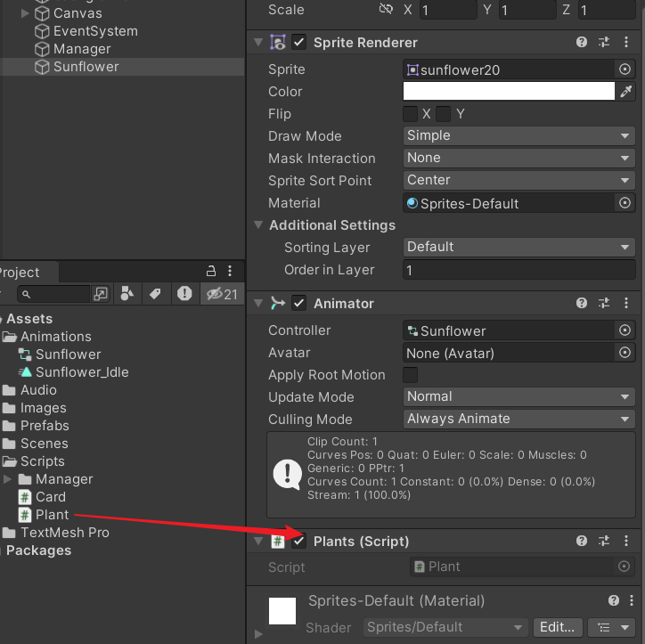The width and height of the screenshot is (645, 644).
Task: Open Shader Sprites/Default dropdown
Action: (445, 627)
